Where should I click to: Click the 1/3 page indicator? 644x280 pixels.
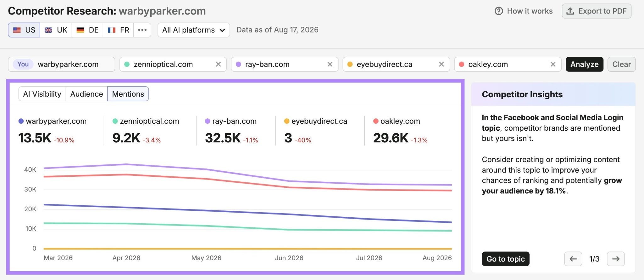tap(594, 259)
